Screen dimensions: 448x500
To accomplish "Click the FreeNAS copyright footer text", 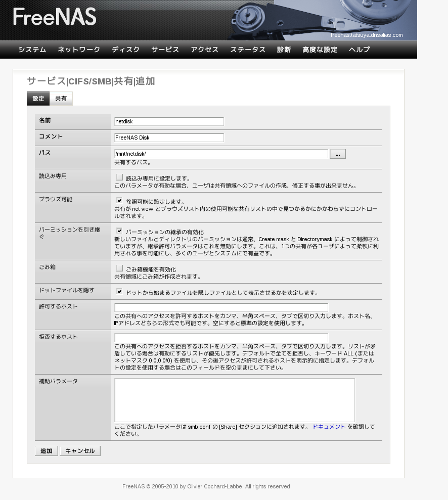I will coord(207,487).
